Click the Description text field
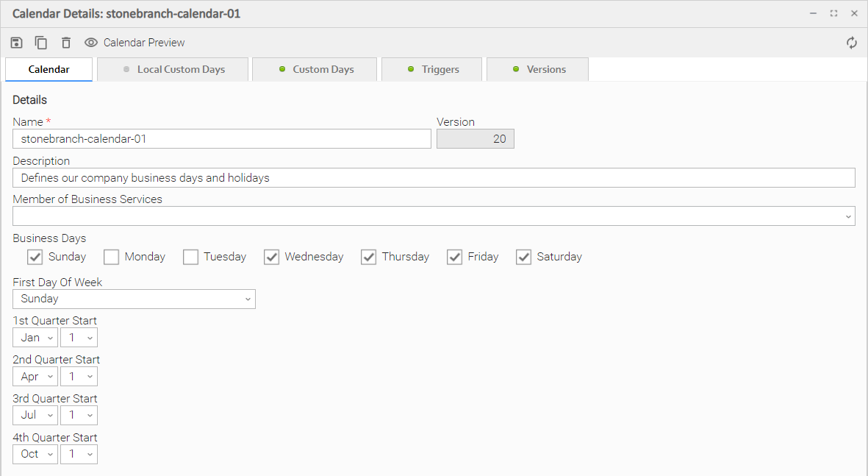 pos(434,177)
